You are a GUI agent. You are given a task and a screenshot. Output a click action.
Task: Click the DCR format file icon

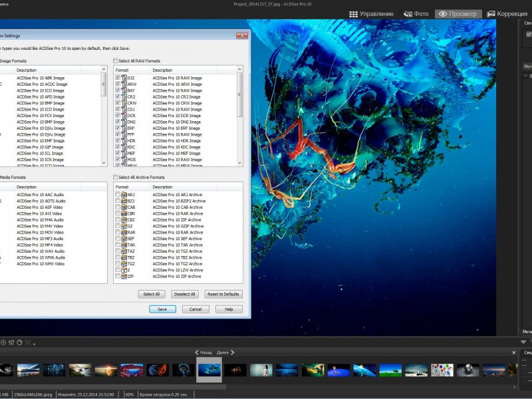coord(124,115)
